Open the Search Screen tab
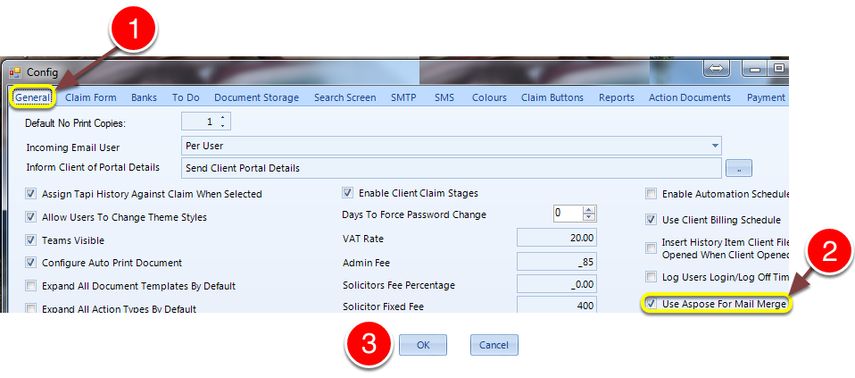855x378 pixels. (345, 98)
